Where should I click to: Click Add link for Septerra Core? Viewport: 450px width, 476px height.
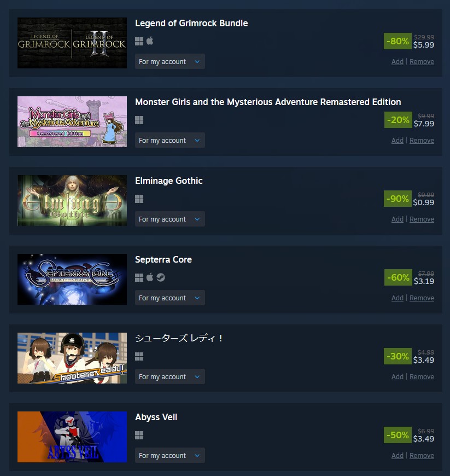coord(397,298)
